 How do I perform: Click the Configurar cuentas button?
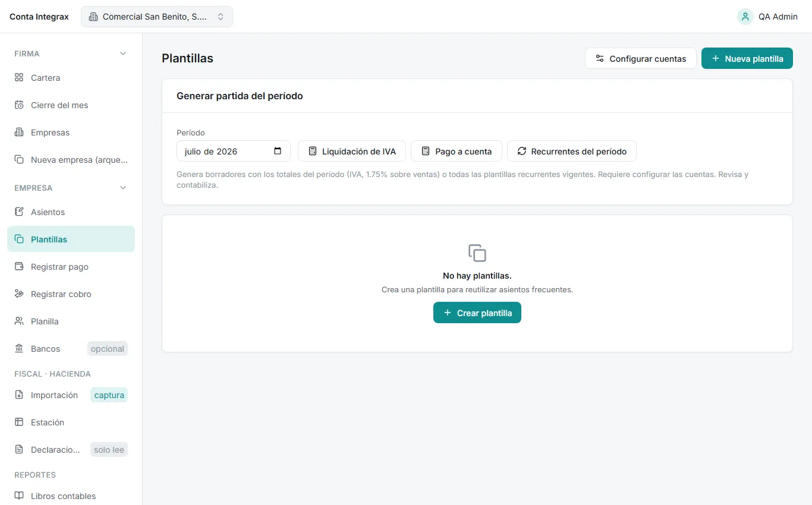click(x=641, y=58)
